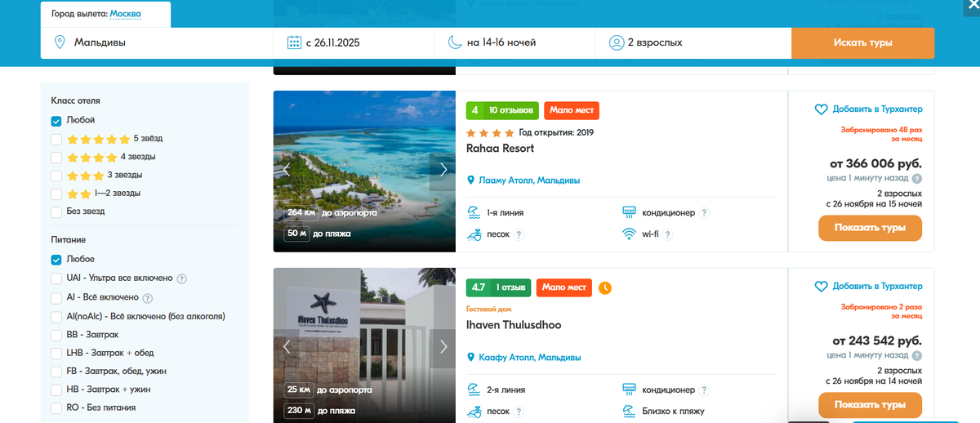980x423 pixels.
Task: Check the 3 звезды filter
Action: 56,176
